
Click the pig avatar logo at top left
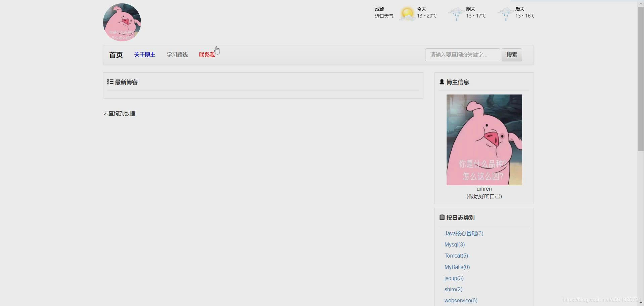pos(122,22)
